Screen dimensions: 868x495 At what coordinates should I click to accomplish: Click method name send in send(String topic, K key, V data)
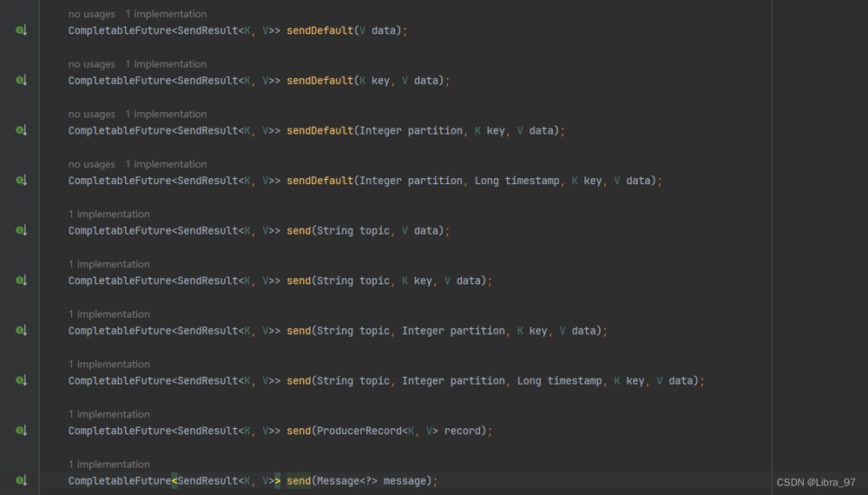point(299,280)
